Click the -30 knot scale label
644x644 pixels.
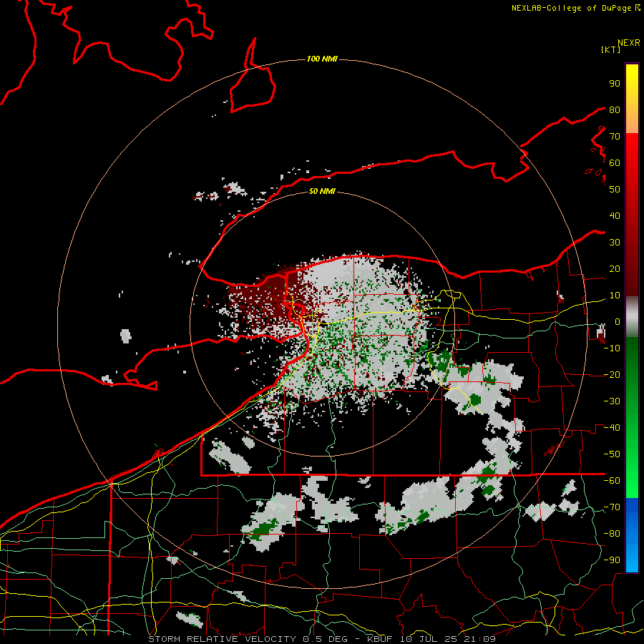tap(612, 401)
